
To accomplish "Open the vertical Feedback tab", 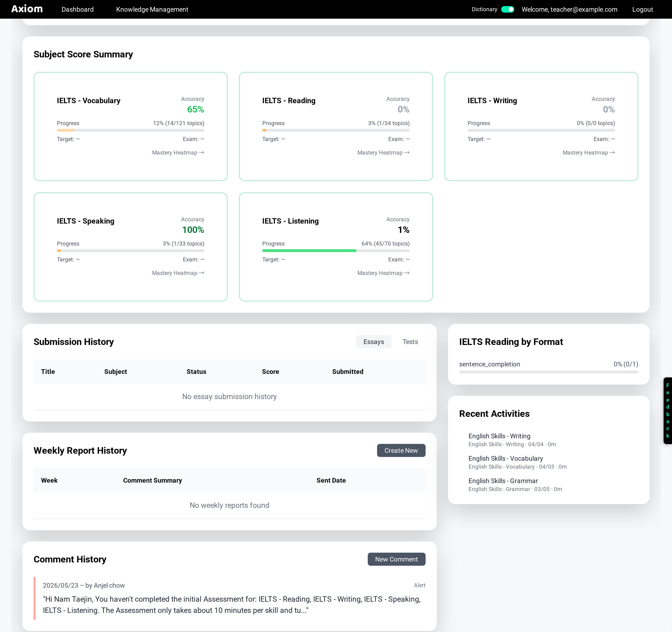I will [x=667, y=411].
